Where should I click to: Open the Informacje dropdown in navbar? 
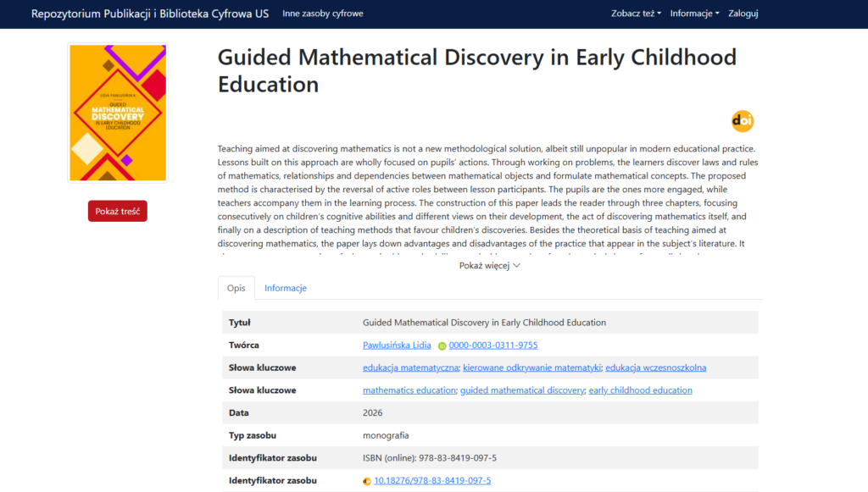click(694, 14)
